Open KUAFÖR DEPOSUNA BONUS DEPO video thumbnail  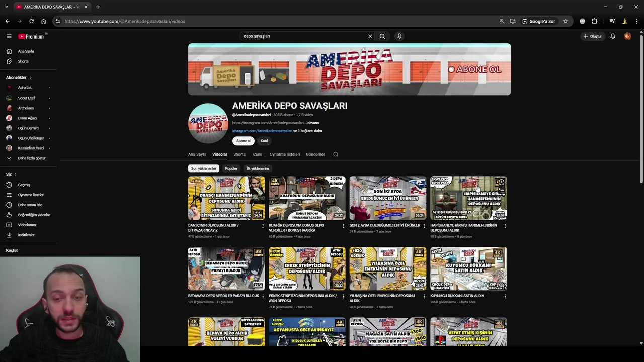[307, 198]
